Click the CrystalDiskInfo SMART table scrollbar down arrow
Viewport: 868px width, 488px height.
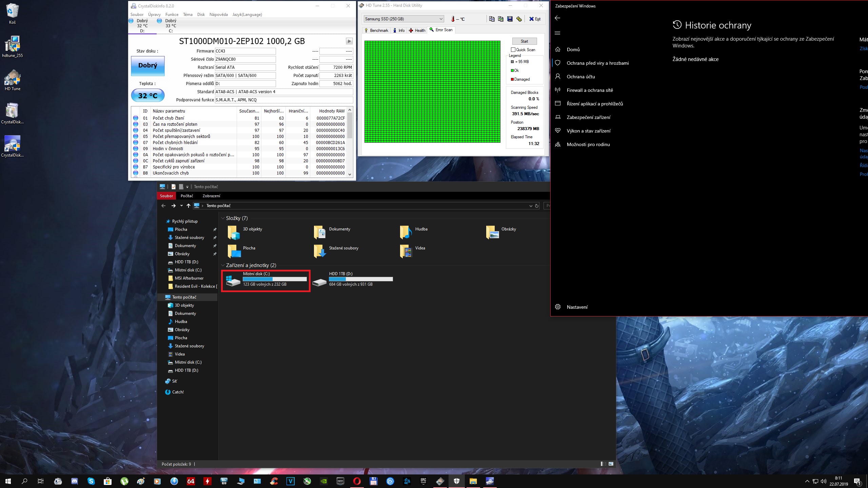pos(350,175)
